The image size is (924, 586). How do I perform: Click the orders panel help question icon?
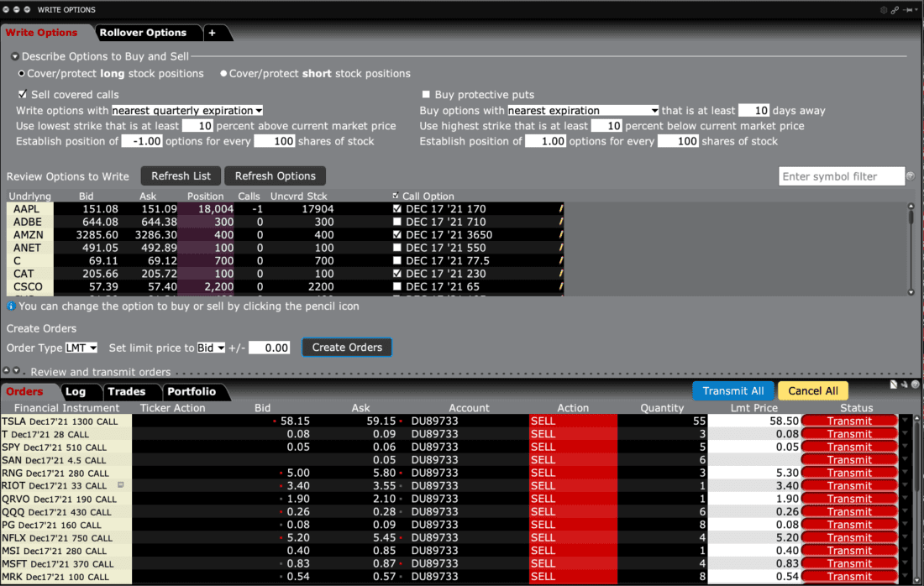click(x=915, y=385)
